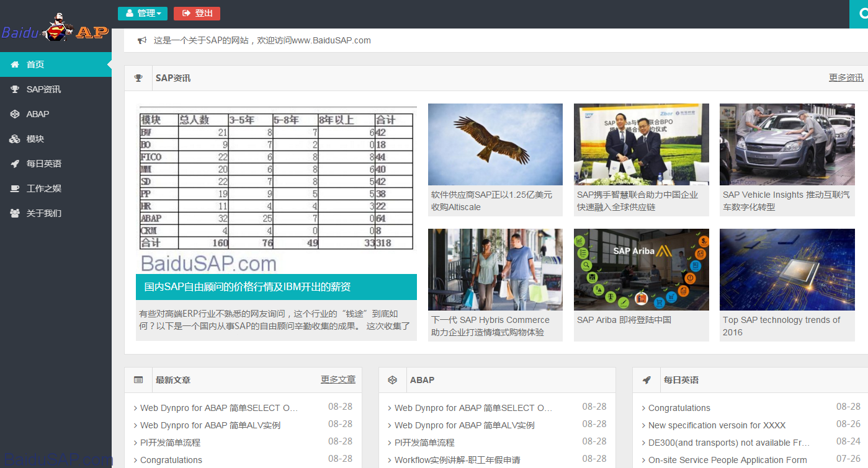Click the coffee icon beside 工作之娱

15,188
